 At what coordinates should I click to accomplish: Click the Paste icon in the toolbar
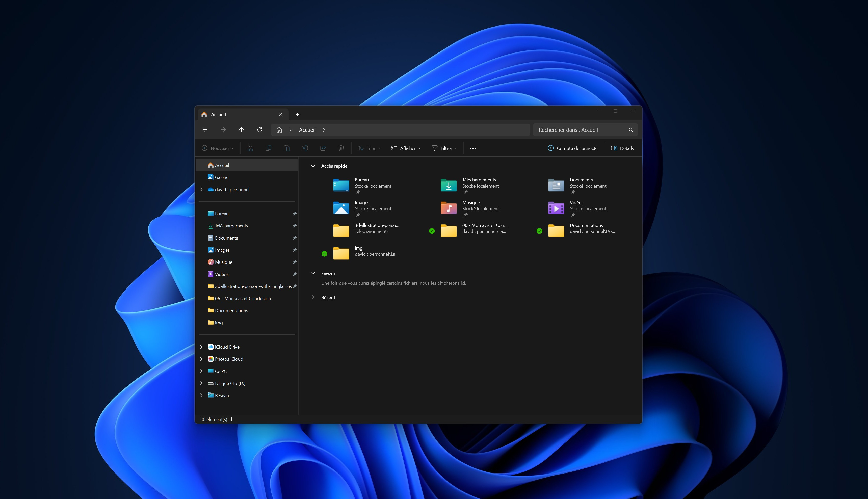tap(286, 148)
